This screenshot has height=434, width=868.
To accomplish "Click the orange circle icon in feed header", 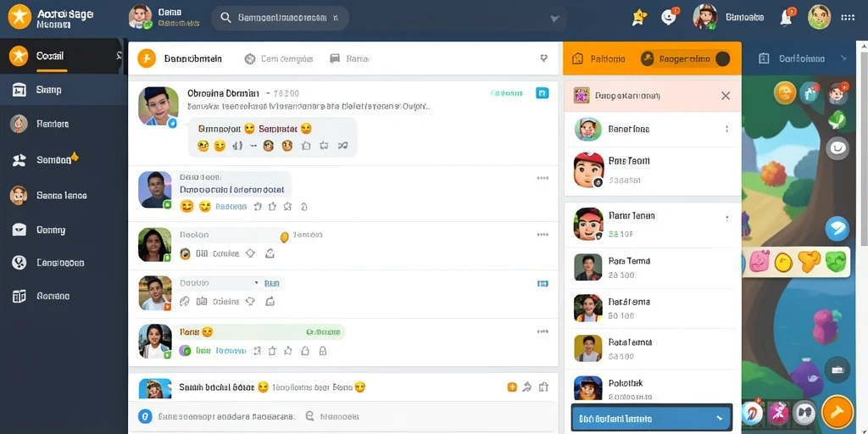I will point(147,58).
